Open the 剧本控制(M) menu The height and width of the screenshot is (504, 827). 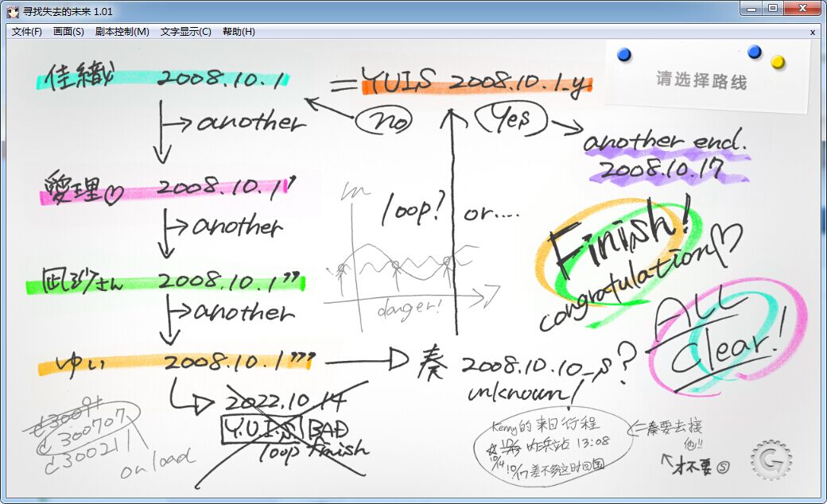pyautogui.click(x=122, y=32)
